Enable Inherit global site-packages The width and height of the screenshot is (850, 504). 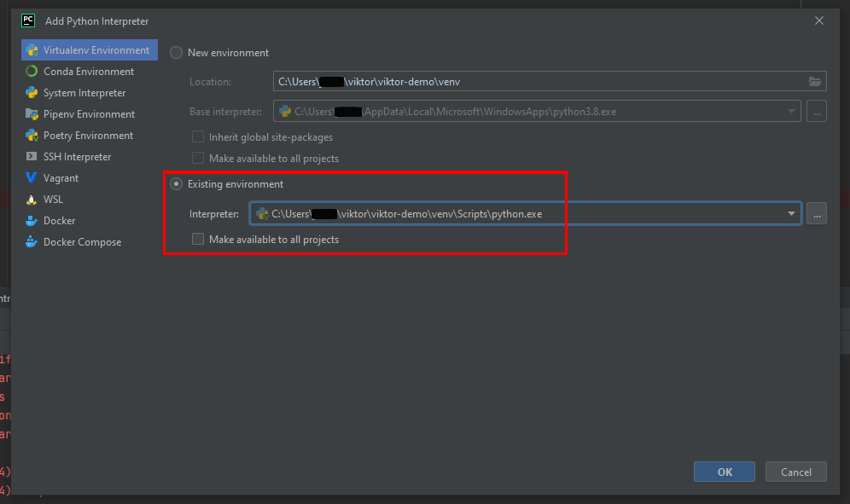click(197, 136)
